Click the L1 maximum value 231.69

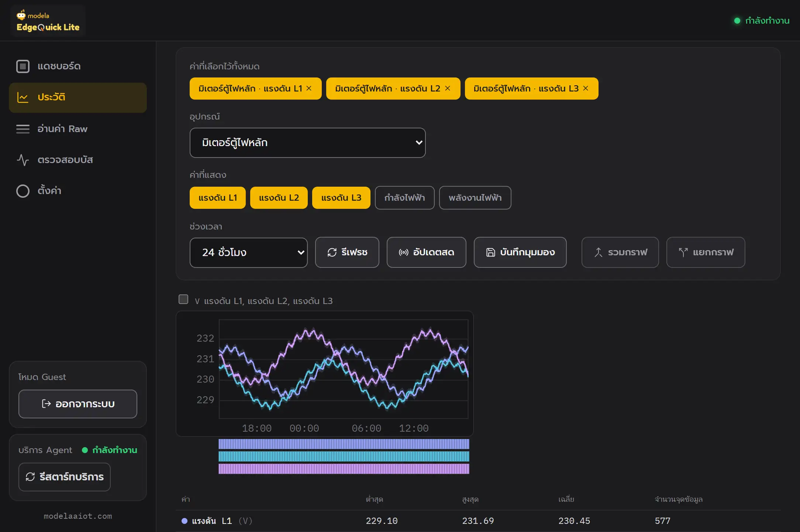(478, 521)
